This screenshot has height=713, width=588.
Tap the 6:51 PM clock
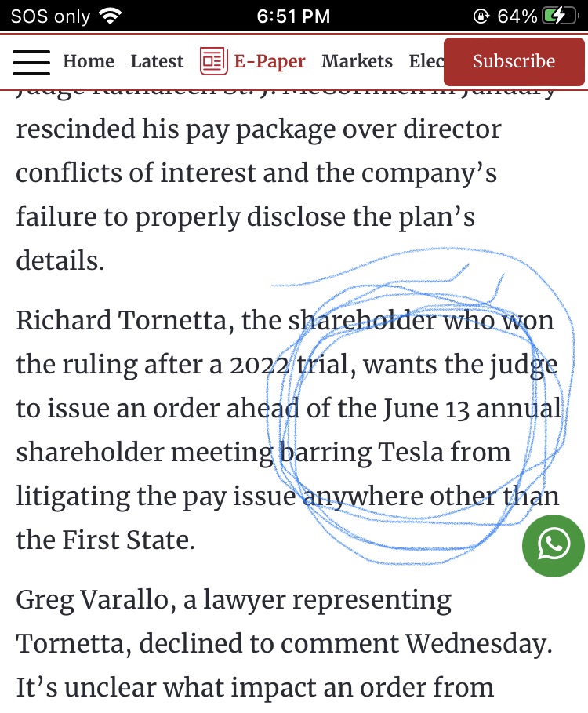coord(293,16)
